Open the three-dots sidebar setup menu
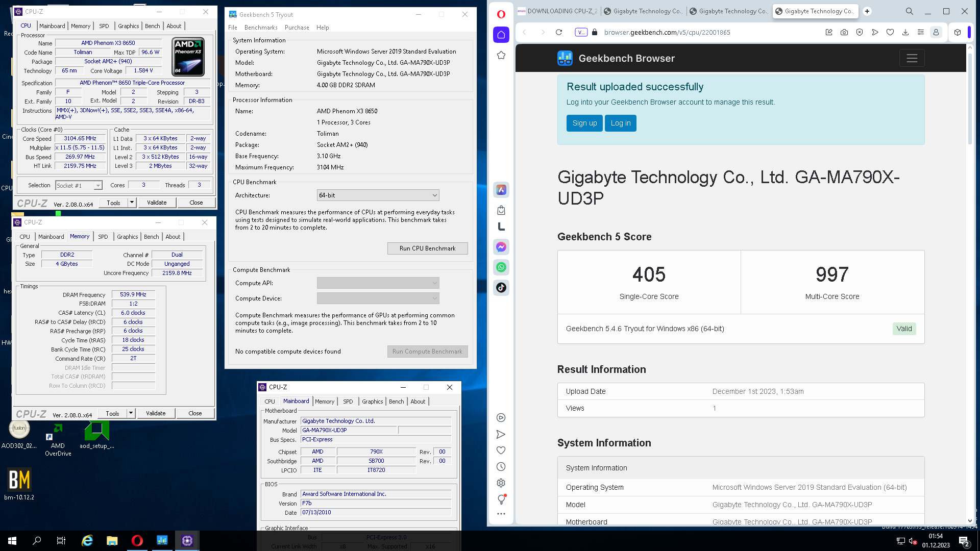 tap(501, 514)
